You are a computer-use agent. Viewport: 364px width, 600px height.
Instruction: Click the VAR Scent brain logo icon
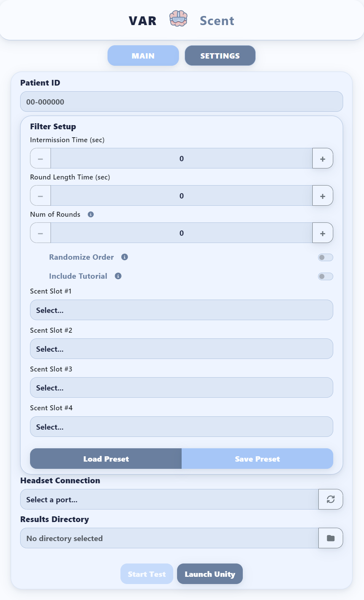click(x=178, y=19)
